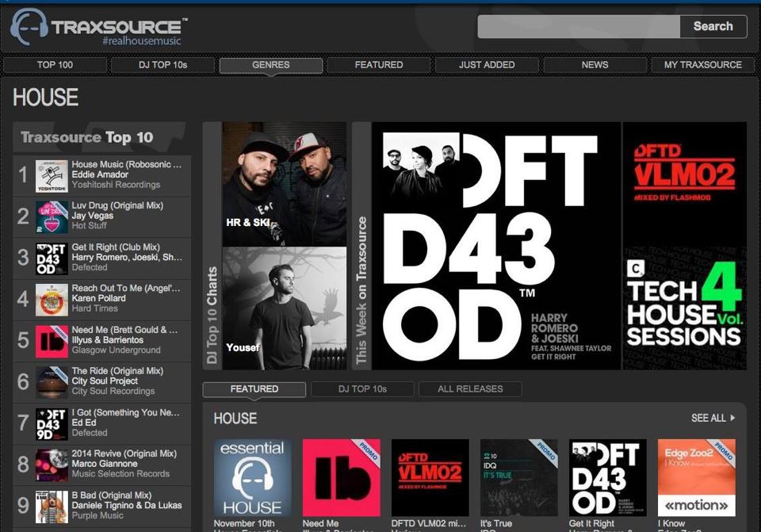Click the Search button
This screenshot has height=532, width=761.
(x=713, y=26)
